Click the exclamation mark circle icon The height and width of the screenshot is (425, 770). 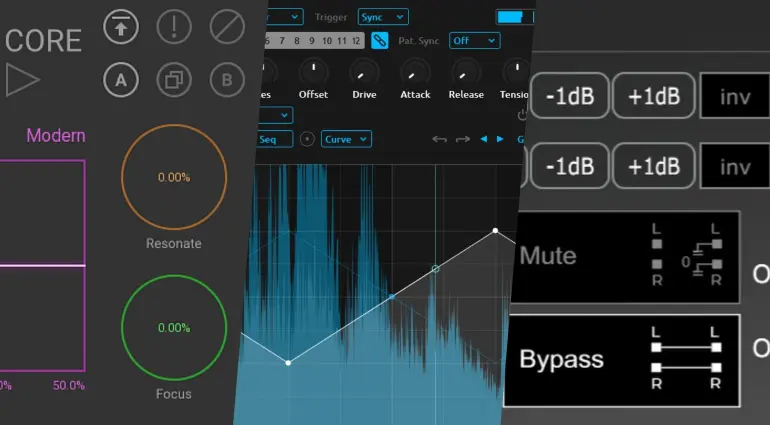(174, 27)
